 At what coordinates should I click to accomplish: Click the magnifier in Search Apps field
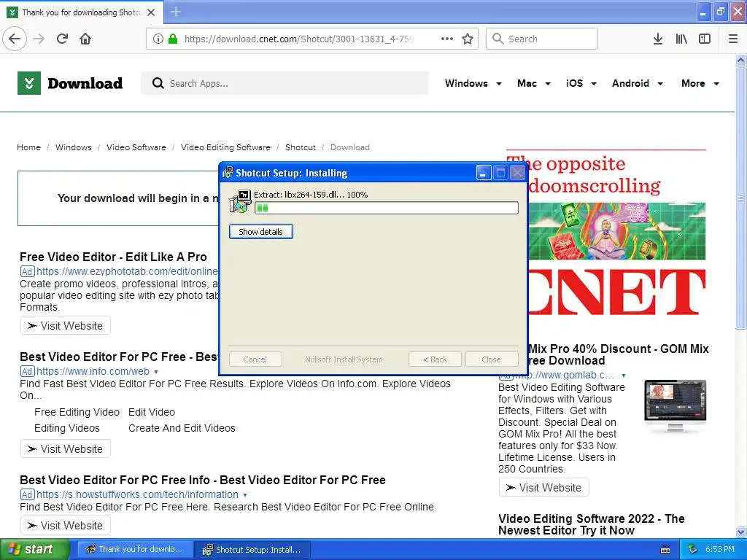(158, 83)
